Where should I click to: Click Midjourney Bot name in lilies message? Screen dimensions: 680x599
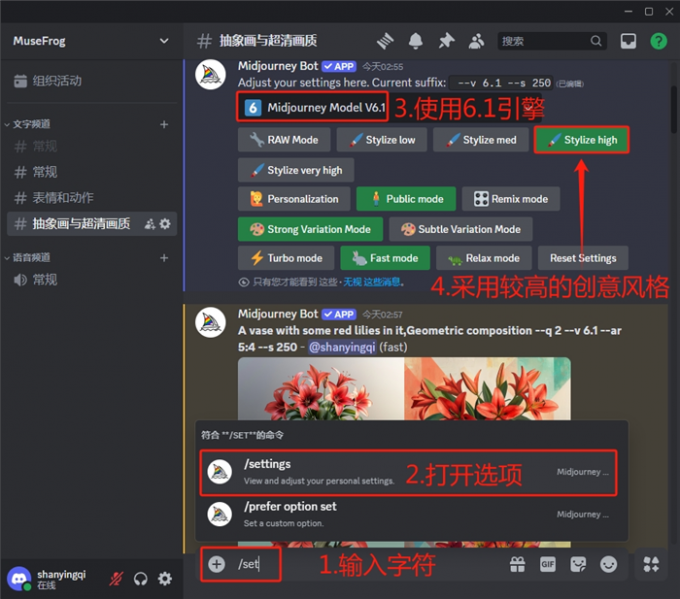pos(278,314)
